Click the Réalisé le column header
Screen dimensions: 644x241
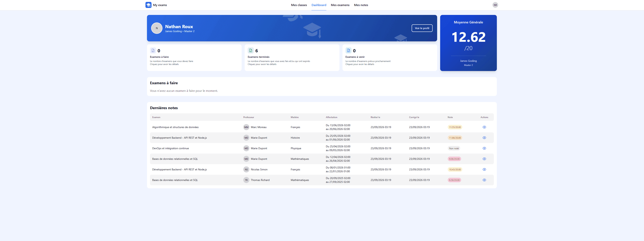375,117
